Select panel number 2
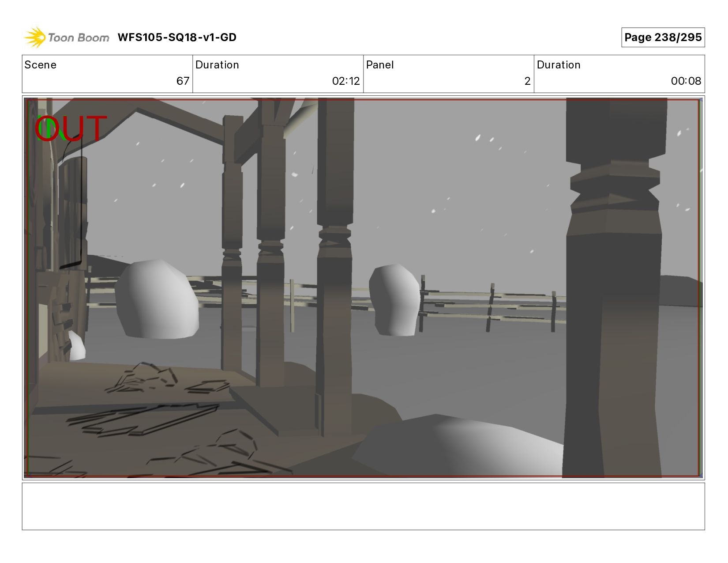728x563 pixels. click(527, 81)
